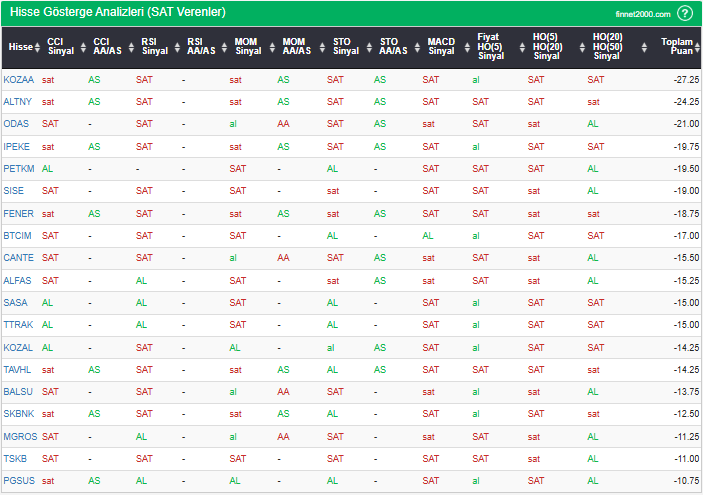Sort by CCI Sinyal column header
Screen dimensions: 703x495
[x=60, y=46]
